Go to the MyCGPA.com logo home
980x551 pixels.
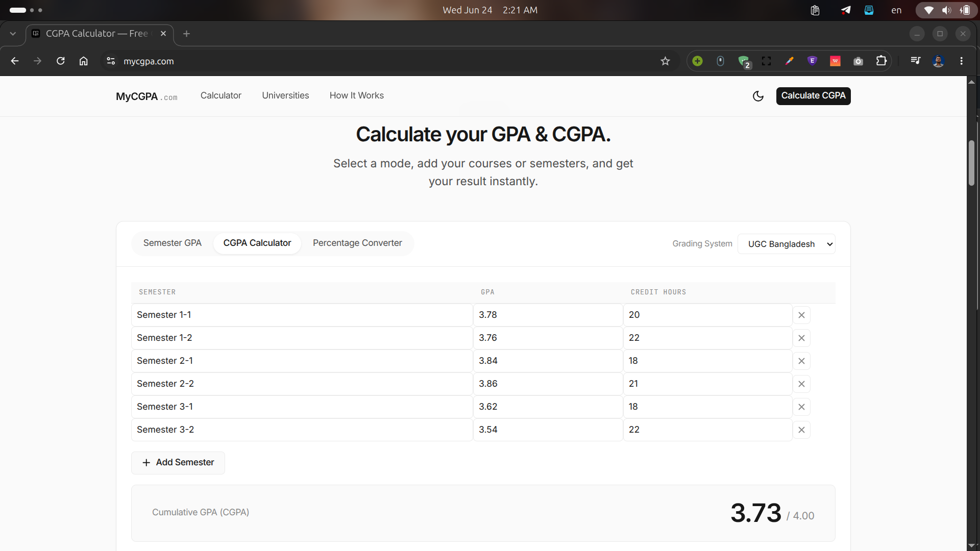[x=146, y=96]
